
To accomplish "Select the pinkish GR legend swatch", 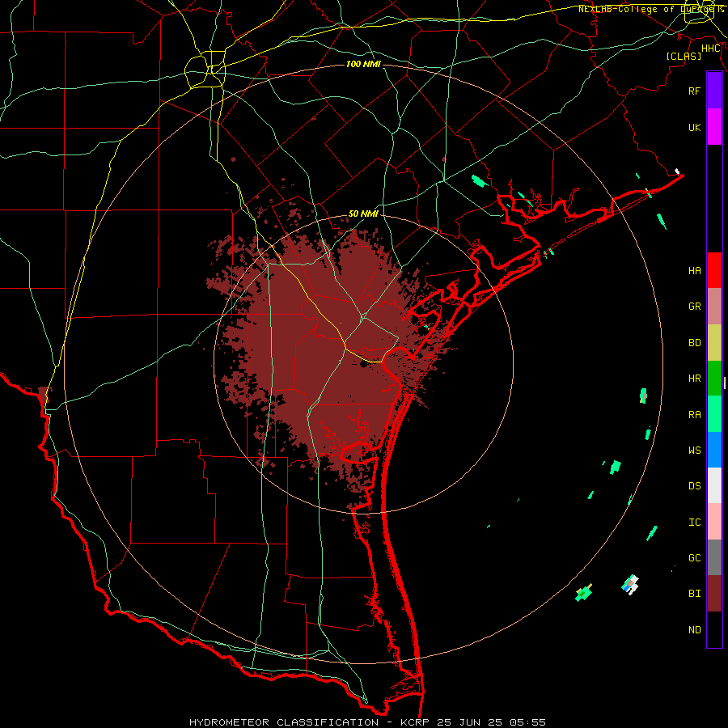I will (714, 306).
